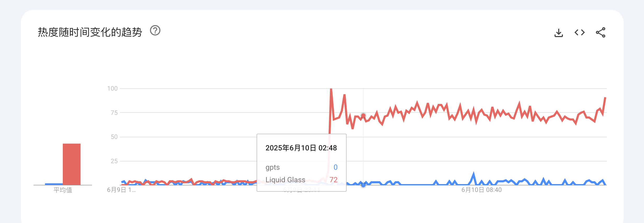Click the red line's peak at 100

[331, 90]
